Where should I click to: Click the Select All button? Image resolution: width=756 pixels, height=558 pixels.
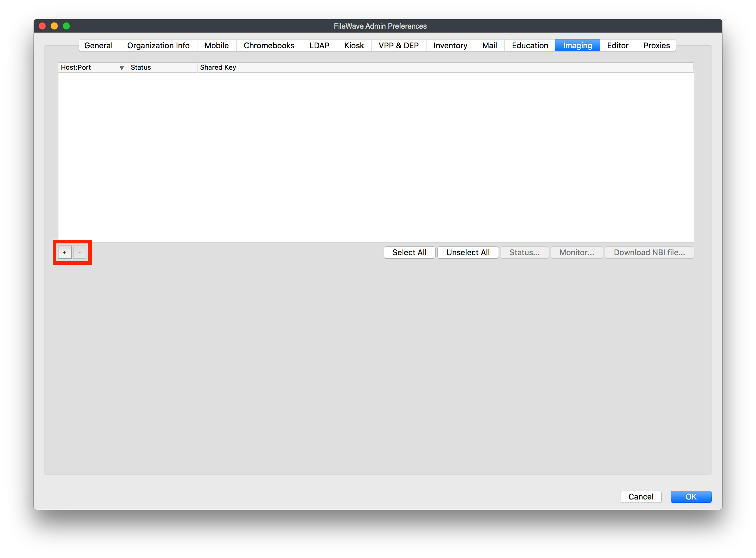pos(409,253)
